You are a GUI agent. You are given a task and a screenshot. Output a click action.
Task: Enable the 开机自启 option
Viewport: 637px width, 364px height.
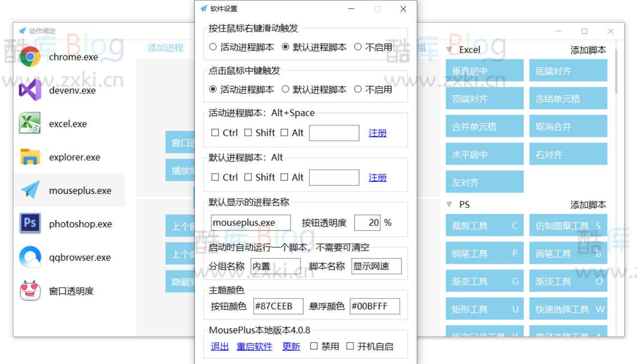point(350,346)
